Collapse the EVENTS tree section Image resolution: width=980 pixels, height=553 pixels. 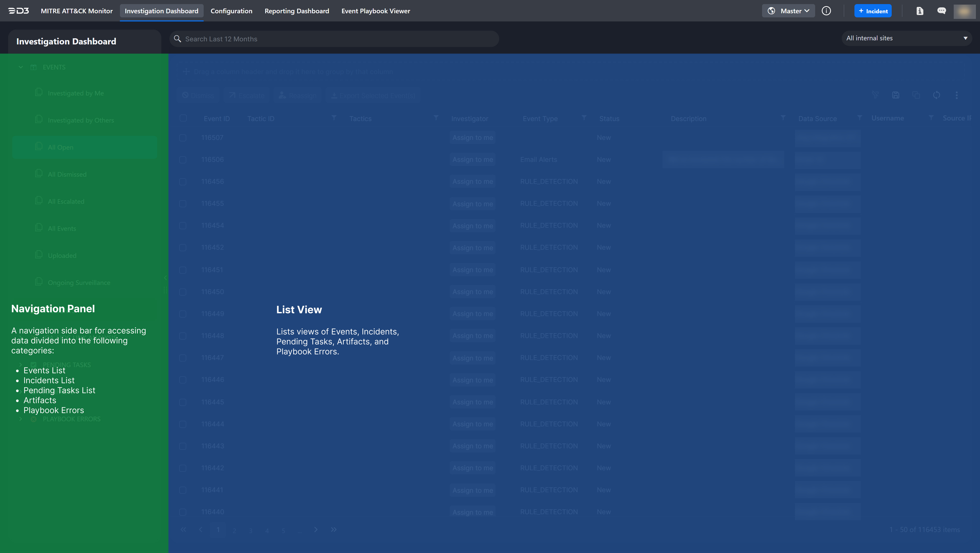[21, 67]
